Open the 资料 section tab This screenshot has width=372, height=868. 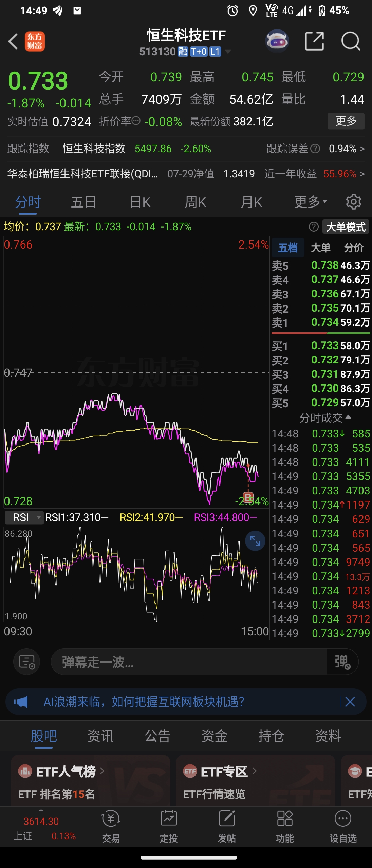328,736
